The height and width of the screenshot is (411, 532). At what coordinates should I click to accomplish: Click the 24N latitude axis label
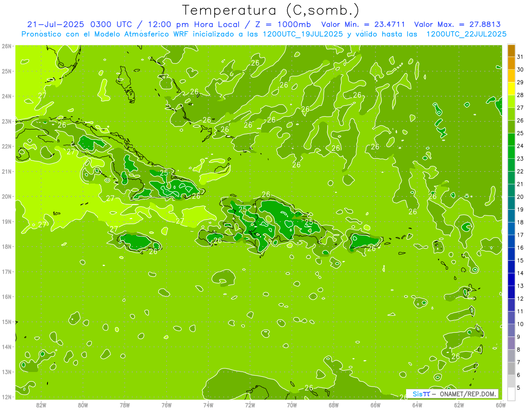tap(6, 96)
